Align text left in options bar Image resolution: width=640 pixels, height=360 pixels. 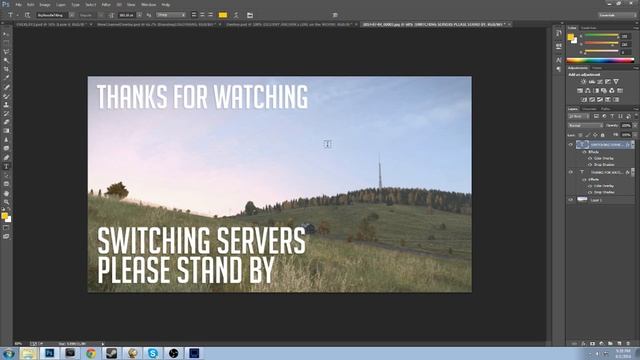click(194, 15)
